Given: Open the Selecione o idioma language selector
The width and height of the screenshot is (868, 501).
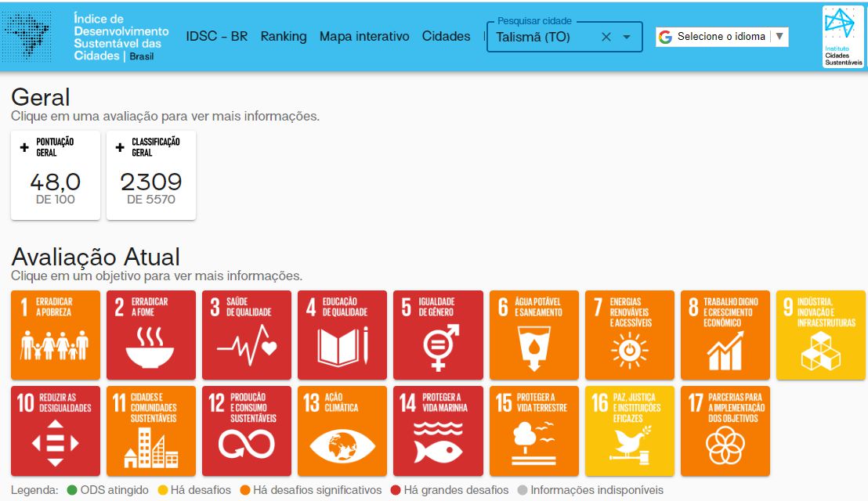Looking at the screenshot, I should pyautogui.click(x=722, y=37).
